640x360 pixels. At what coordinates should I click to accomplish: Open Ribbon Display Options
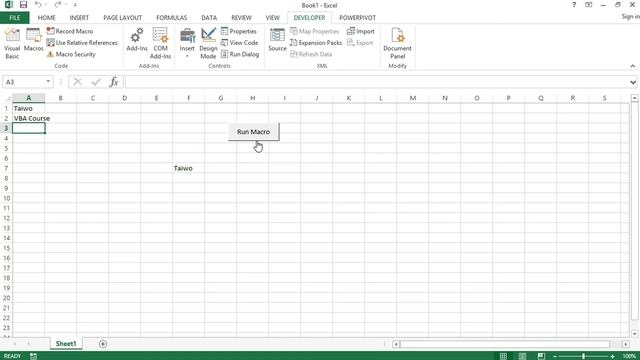coord(589,5)
